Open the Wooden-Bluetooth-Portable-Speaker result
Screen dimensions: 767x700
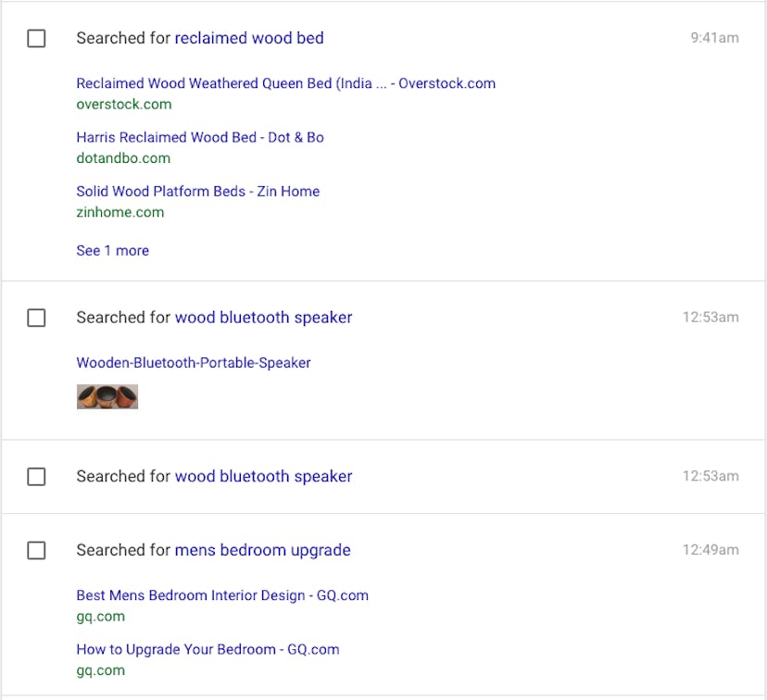(193, 363)
